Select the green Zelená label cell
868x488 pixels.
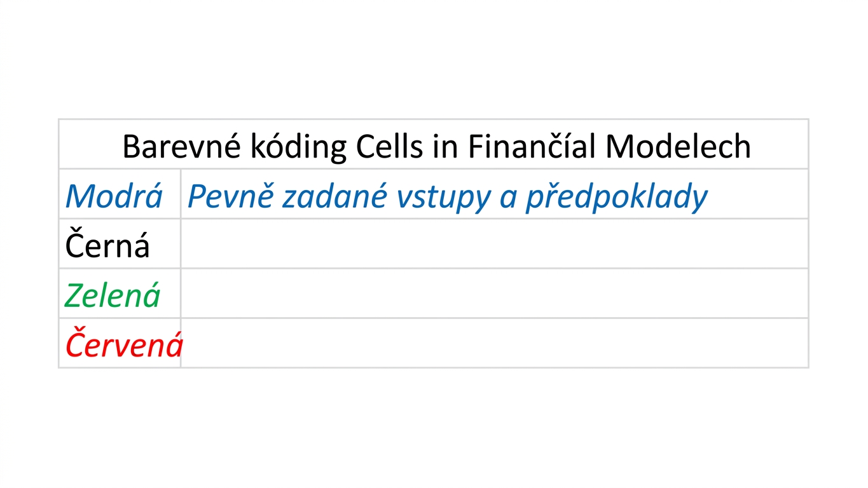[x=120, y=293]
